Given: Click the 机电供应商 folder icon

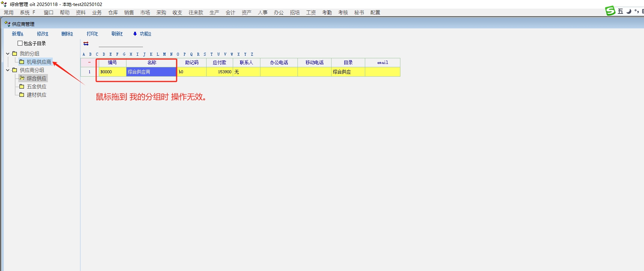Looking at the screenshot, I should click(22, 62).
